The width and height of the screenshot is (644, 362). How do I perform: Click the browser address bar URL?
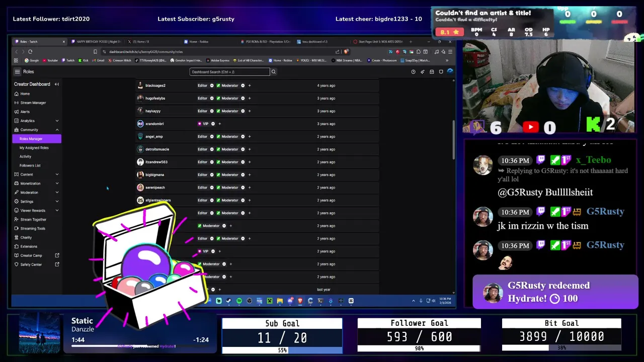tap(146, 51)
